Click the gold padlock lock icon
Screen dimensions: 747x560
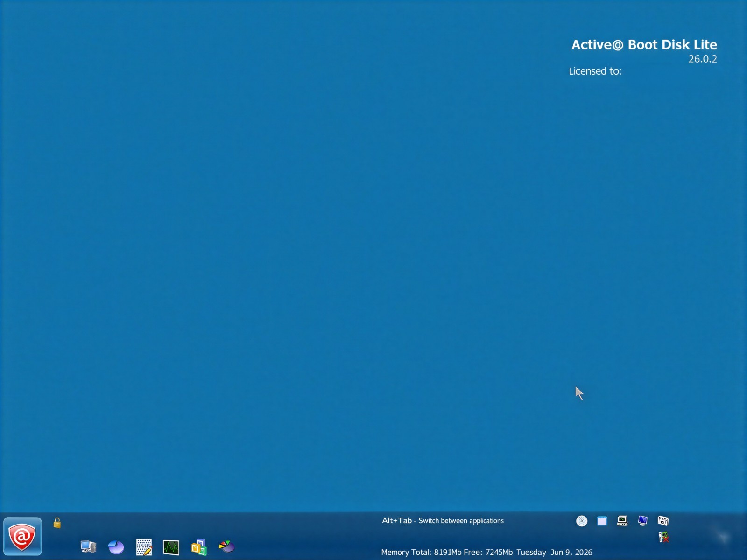point(57,523)
